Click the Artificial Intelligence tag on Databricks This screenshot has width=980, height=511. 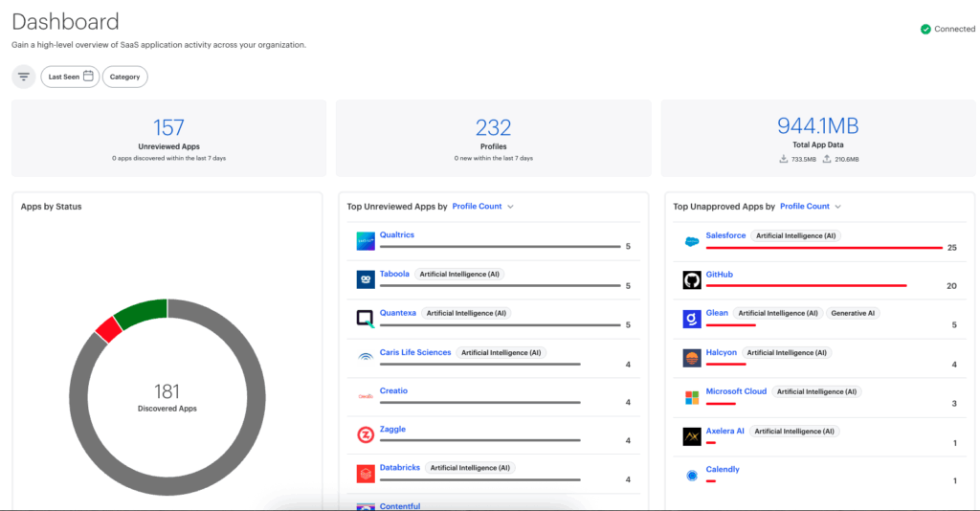(470, 468)
